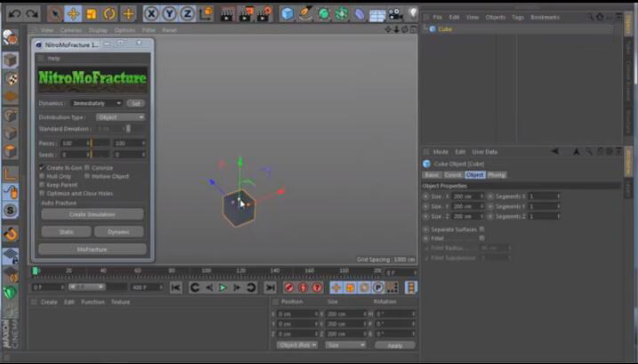This screenshot has width=638, height=364.
Task: Open the Object (Rel) dropdown
Action: [x=297, y=344]
